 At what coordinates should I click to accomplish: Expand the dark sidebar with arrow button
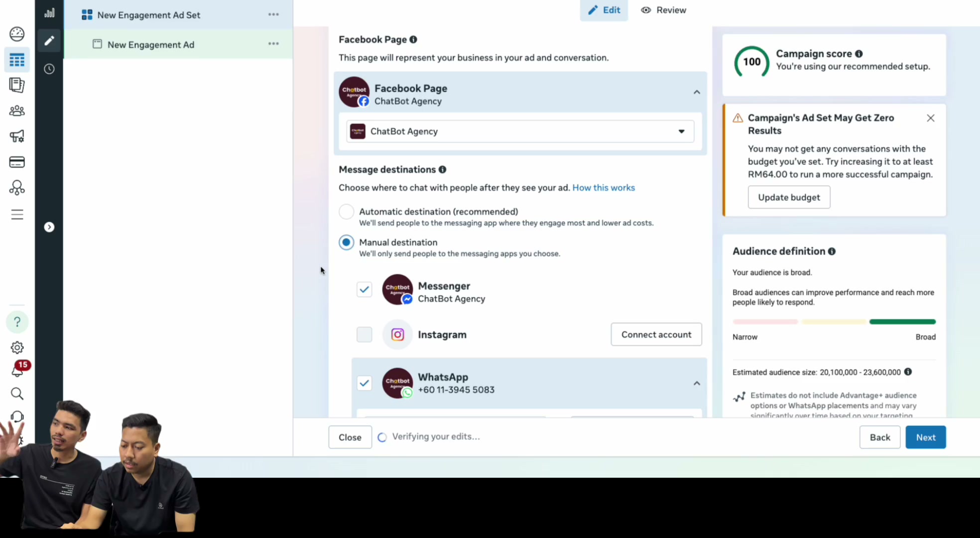tap(49, 227)
